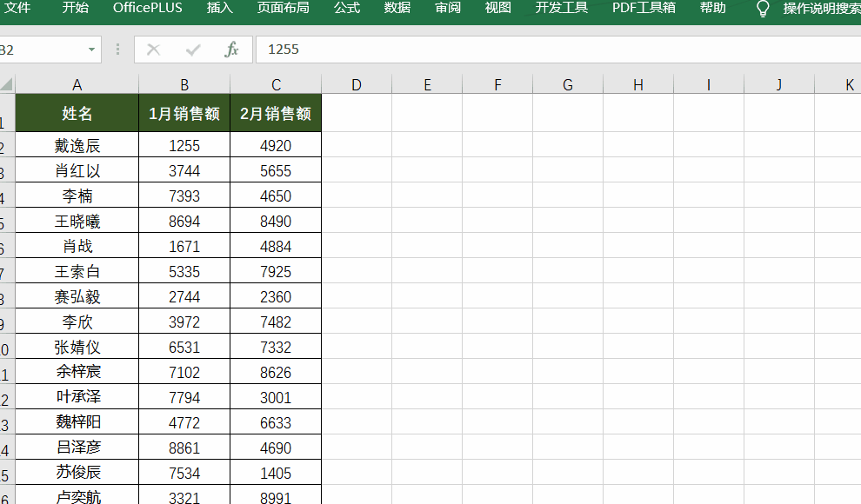Select the cell with value 7925
This screenshot has height=504, width=861.
(x=276, y=271)
